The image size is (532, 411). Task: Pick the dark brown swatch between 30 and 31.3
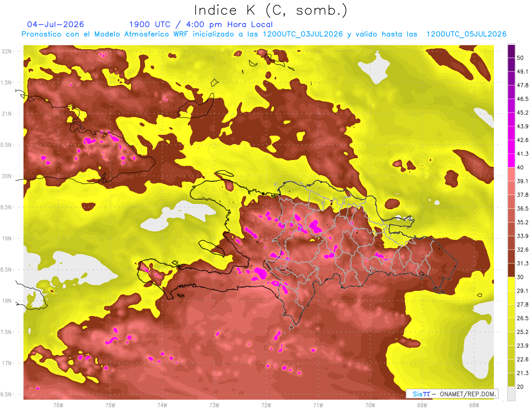pos(511,270)
